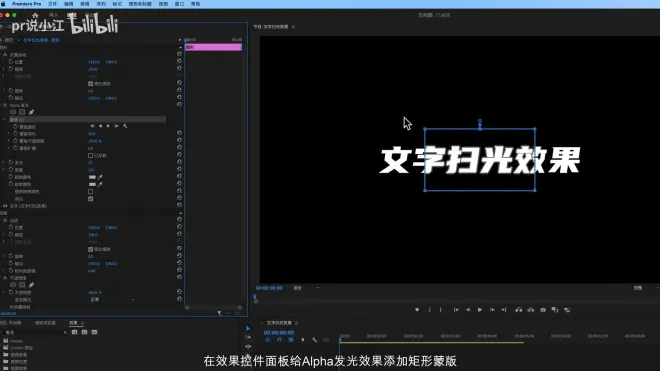This screenshot has width=660, height=371.
Task: Track selected mask backward continuously
Action: (100, 126)
